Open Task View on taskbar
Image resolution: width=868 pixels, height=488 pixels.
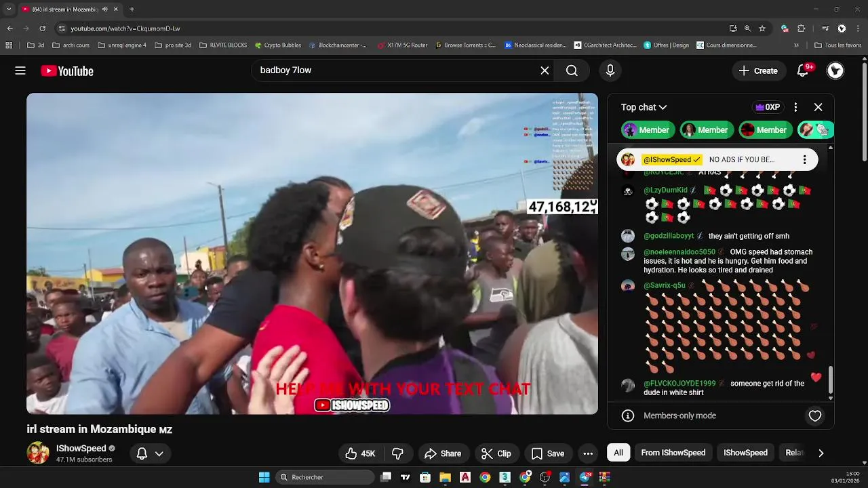click(386, 477)
